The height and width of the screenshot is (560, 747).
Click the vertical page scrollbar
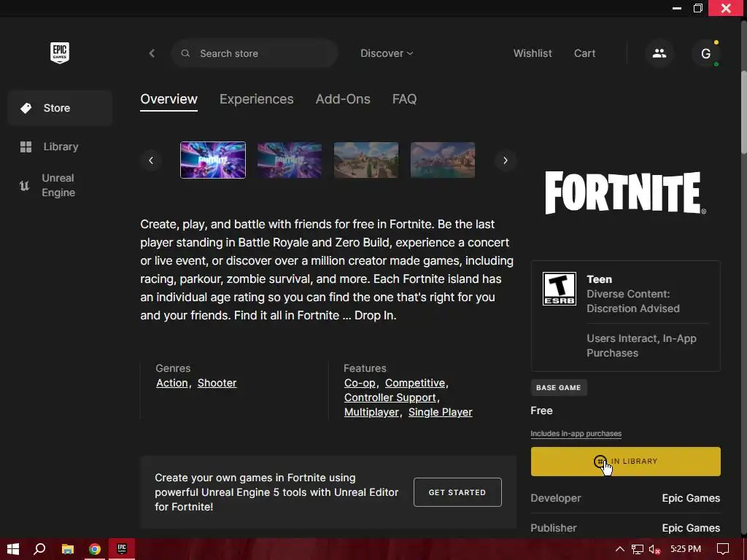(x=743, y=112)
